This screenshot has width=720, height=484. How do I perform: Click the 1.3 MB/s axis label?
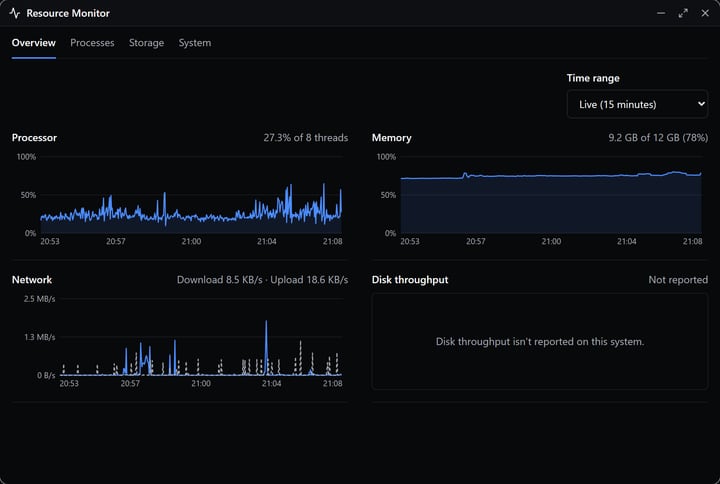point(39,337)
